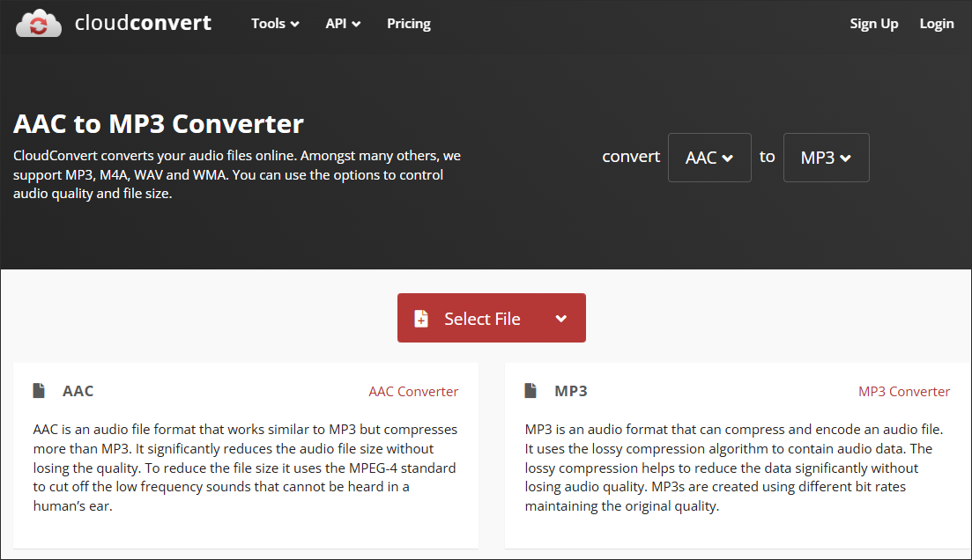Click the 'convert' label text
972x560 pixels.
pos(631,157)
